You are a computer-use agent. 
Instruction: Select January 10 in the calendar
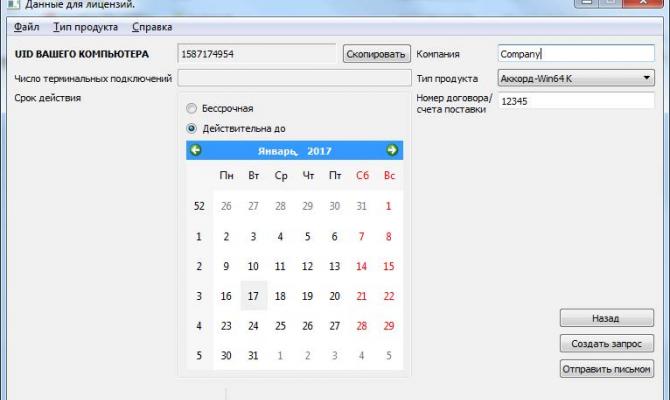tap(253, 266)
